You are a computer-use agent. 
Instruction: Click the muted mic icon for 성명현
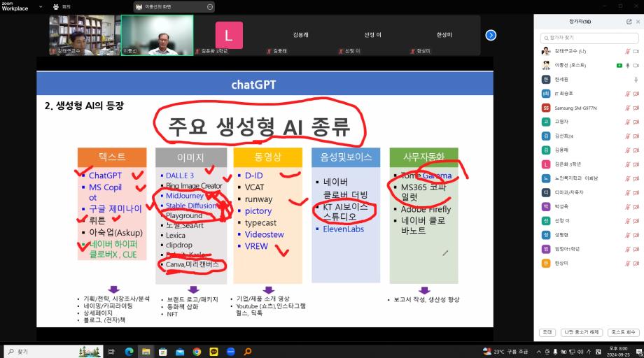click(x=628, y=235)
